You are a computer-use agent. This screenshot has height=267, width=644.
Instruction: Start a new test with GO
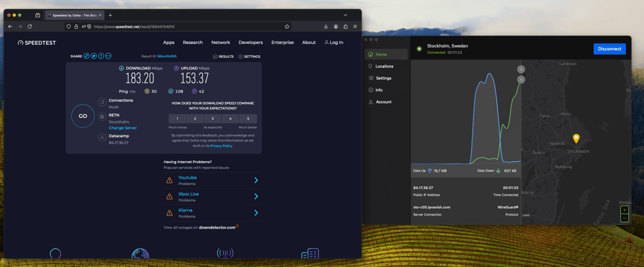click(83, 116)
